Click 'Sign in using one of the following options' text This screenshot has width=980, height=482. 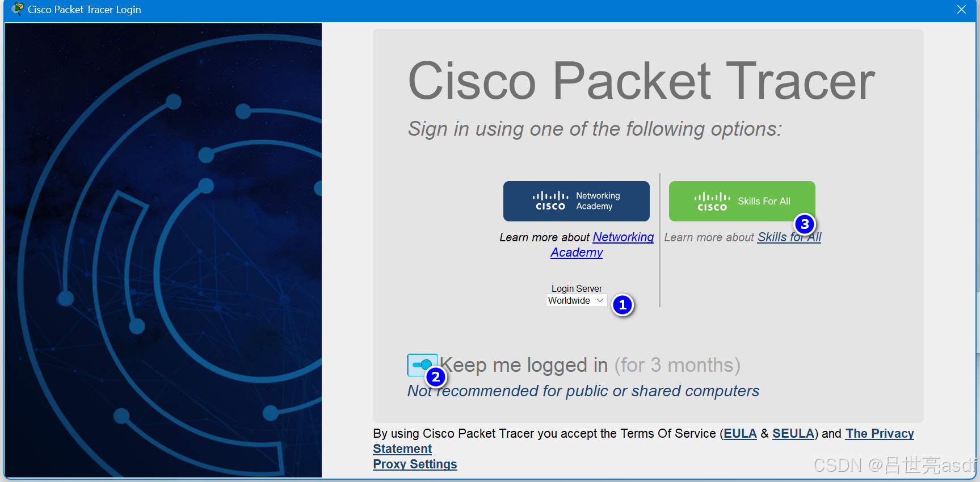pos(595,129)
